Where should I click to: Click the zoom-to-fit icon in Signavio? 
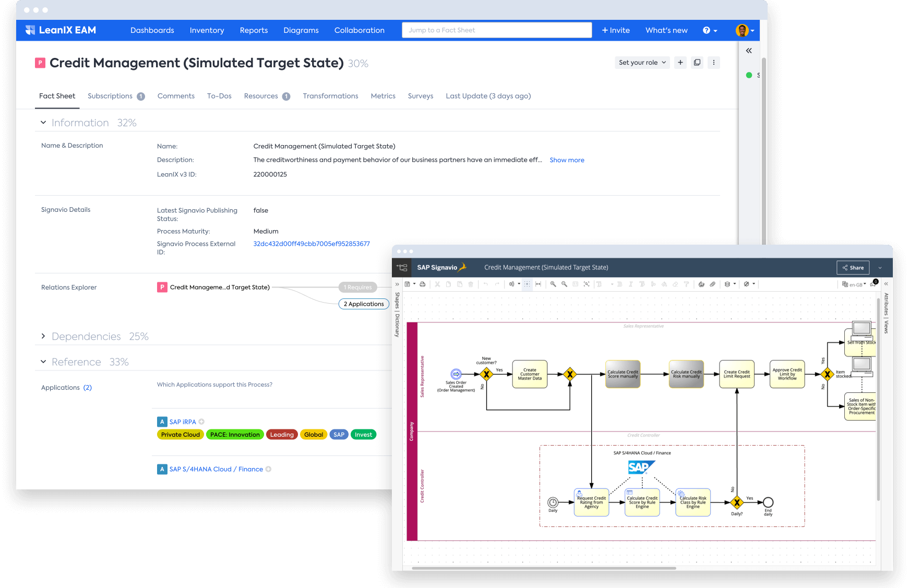click(587, 284)
